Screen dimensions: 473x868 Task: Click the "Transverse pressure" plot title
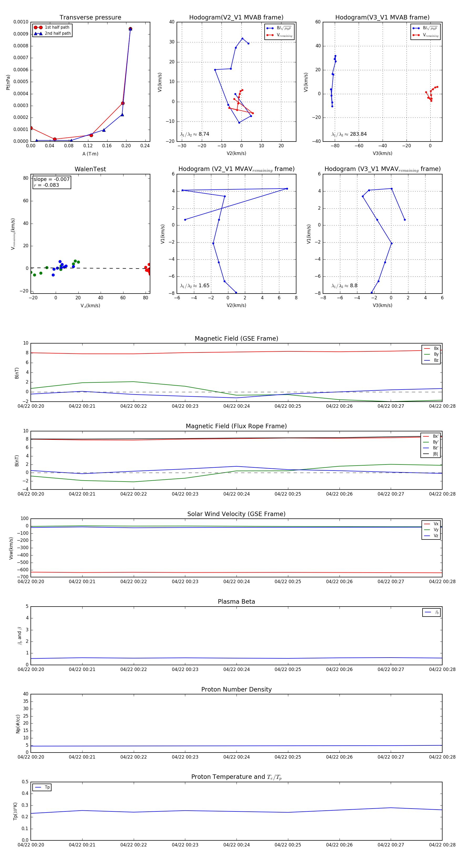90,17
